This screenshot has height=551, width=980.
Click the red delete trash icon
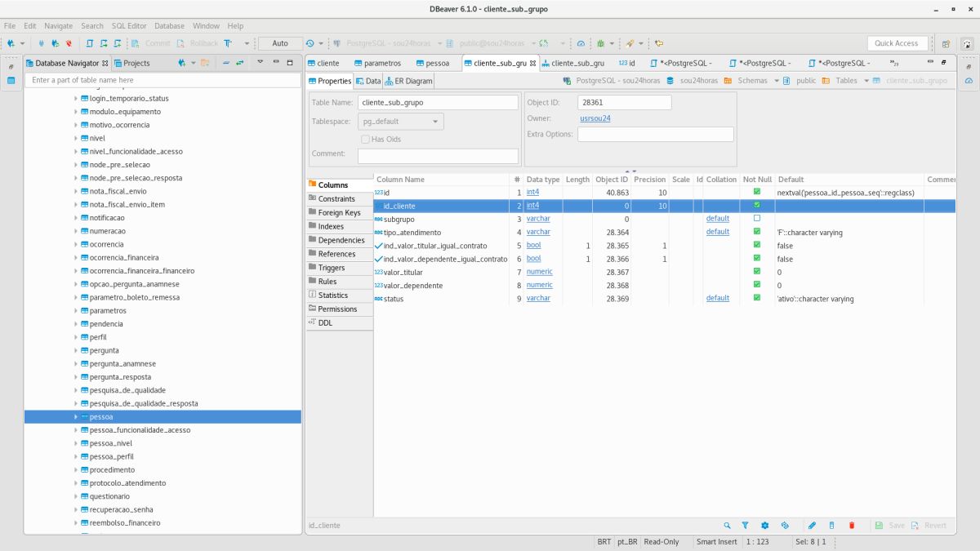tap(852, 526)
